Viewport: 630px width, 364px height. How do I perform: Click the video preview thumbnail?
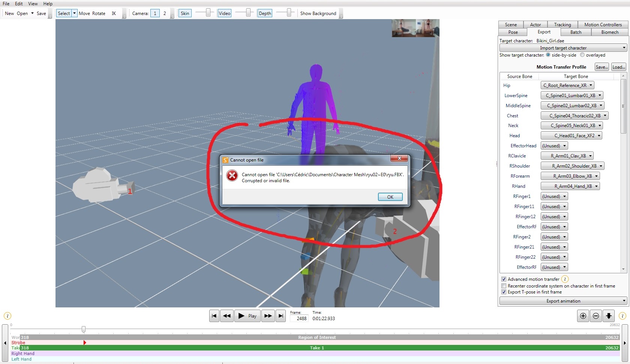tap(415, 28)
